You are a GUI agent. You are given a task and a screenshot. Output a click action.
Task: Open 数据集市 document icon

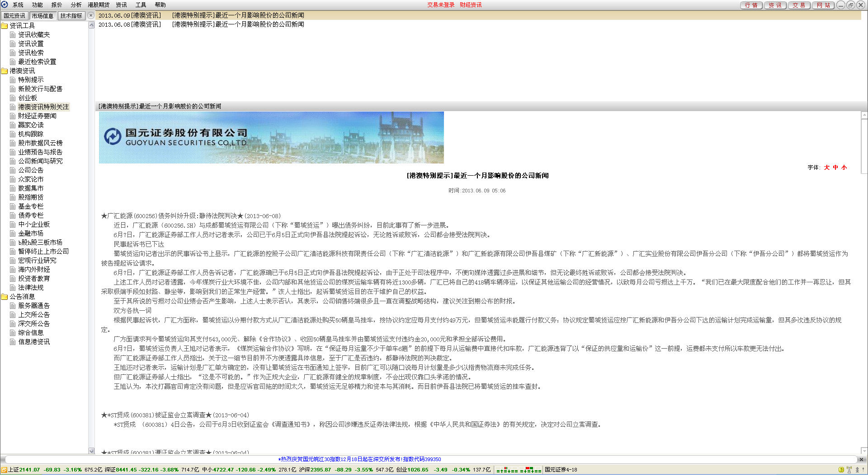[13, 188]
